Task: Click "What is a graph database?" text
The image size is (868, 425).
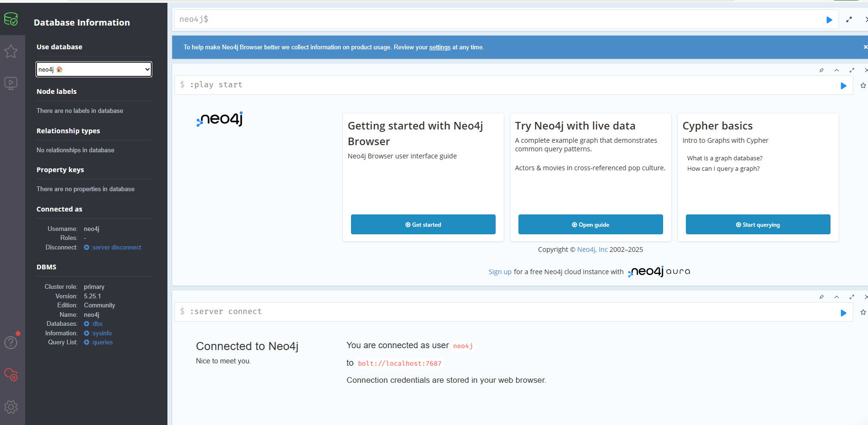Action: (x=725, y=158)
